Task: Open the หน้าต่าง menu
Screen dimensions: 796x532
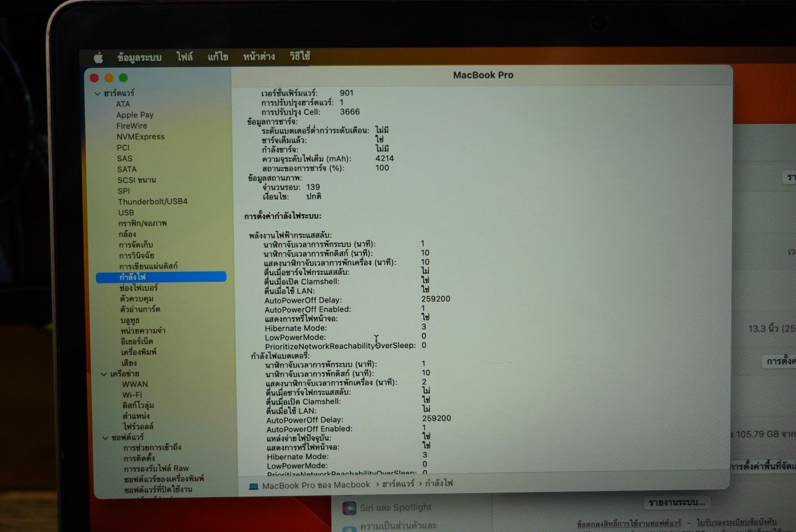Action: click(259, 56)
